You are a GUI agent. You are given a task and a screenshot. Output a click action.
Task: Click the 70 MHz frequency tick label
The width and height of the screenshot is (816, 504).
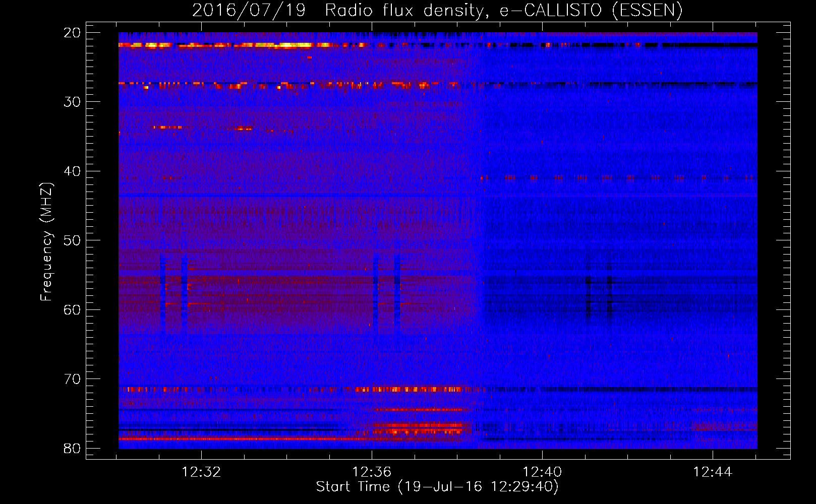73,379
